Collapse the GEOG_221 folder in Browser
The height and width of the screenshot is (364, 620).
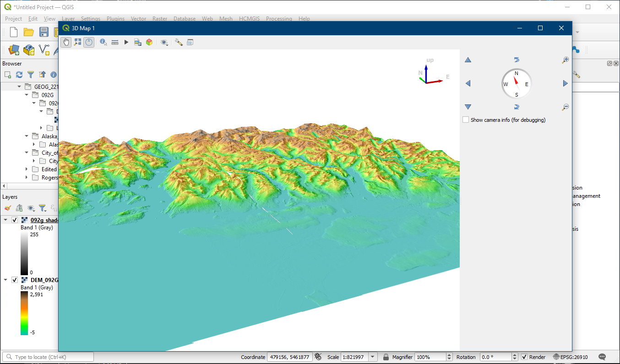(19, 87)
